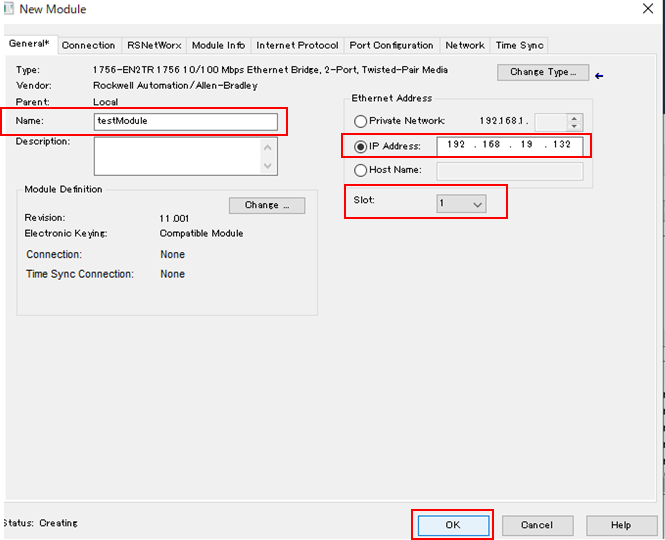The height and width of the screenshot is (540, 665).
Task: Open the RSNetWorx tab
Action: tap(153, 45)
